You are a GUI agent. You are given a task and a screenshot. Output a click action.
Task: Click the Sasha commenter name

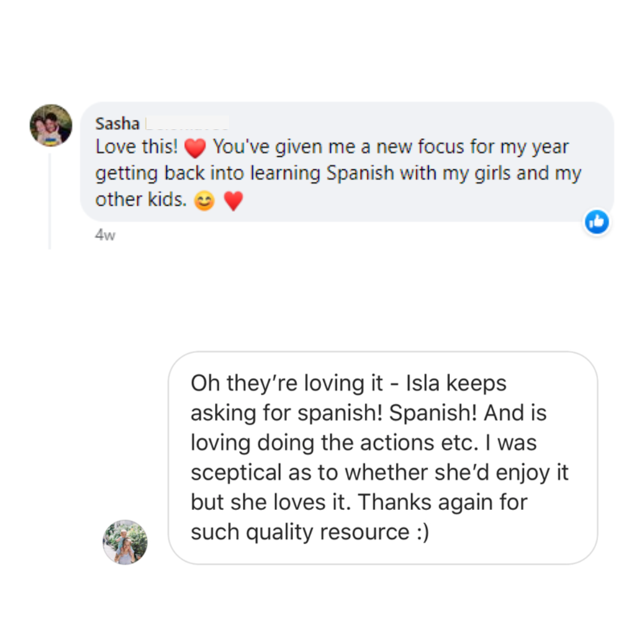click(x=117, y=124)
